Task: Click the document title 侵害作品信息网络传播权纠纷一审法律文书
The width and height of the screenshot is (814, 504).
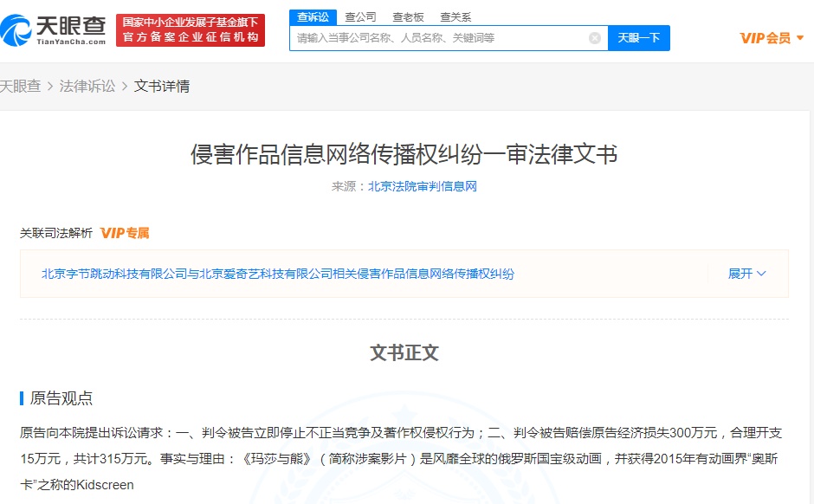Action: tap(404, 154)
